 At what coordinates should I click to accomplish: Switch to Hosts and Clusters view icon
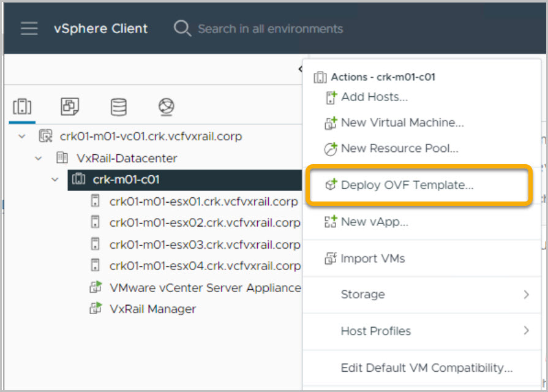point(22,107)
